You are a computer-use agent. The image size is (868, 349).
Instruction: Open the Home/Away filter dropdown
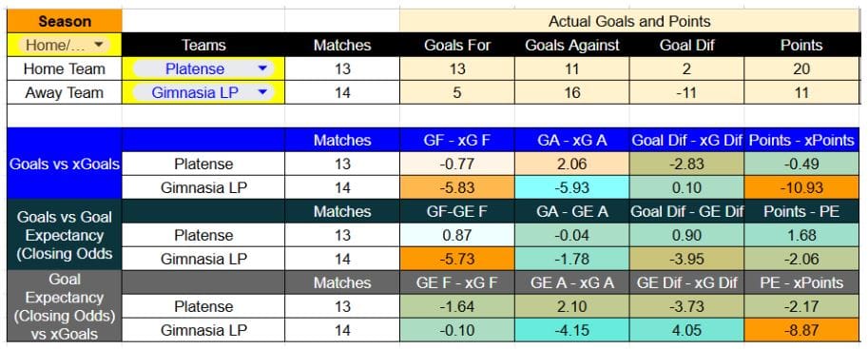(65, 45)
